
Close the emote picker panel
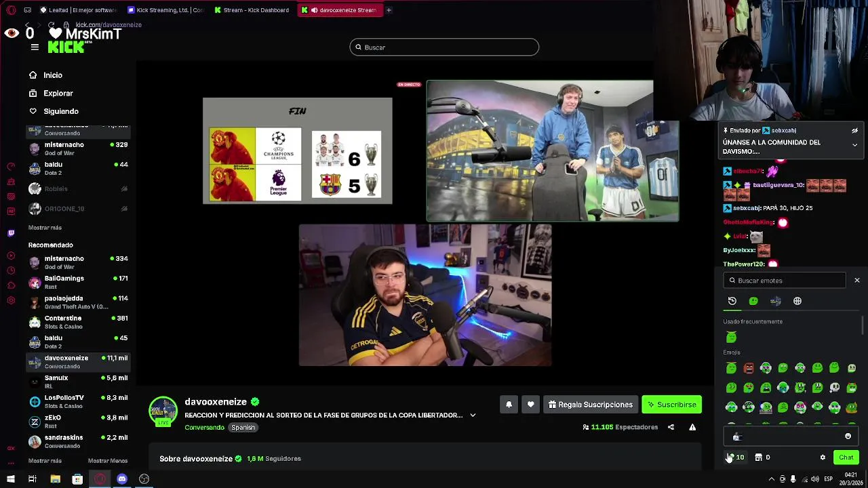pyautogui.click(x=856, y=281)
